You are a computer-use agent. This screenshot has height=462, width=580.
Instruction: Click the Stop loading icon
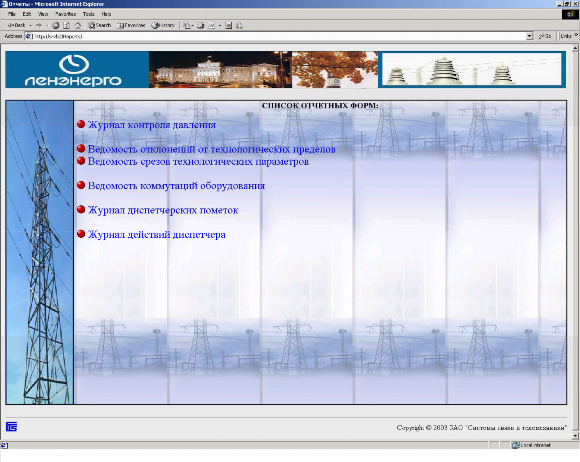(55, 25)
